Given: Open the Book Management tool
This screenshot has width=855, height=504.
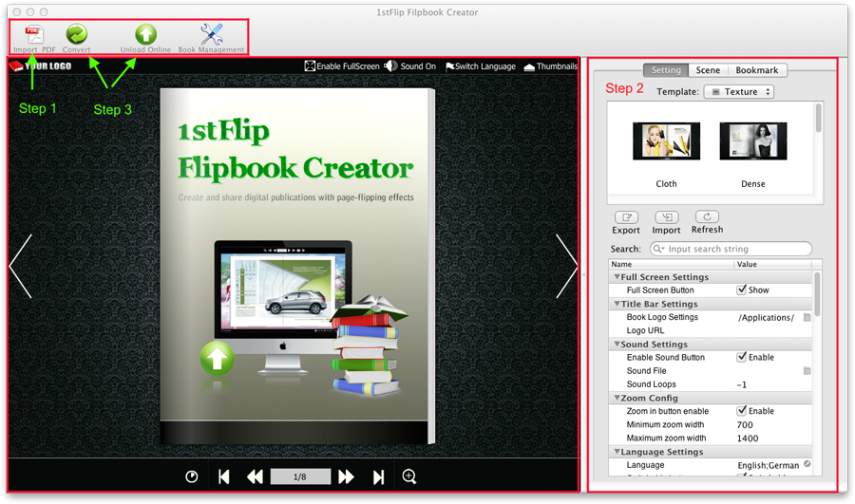Looking at the screenshot, I should coord(211,34).
